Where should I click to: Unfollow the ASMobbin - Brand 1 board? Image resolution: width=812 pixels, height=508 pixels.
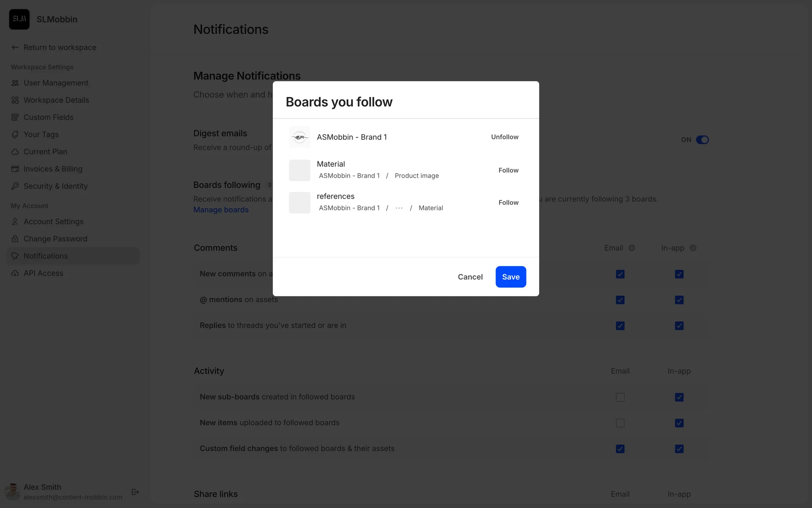505,137
